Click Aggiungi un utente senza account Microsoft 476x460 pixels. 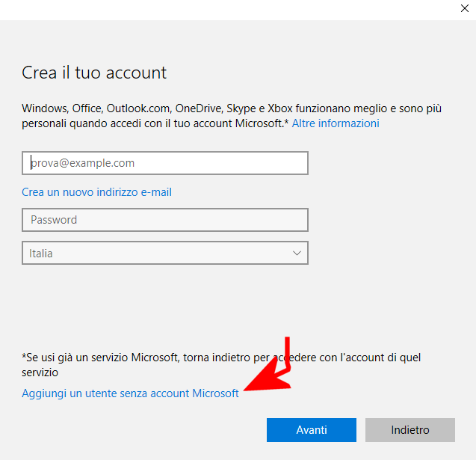(130, 393)
